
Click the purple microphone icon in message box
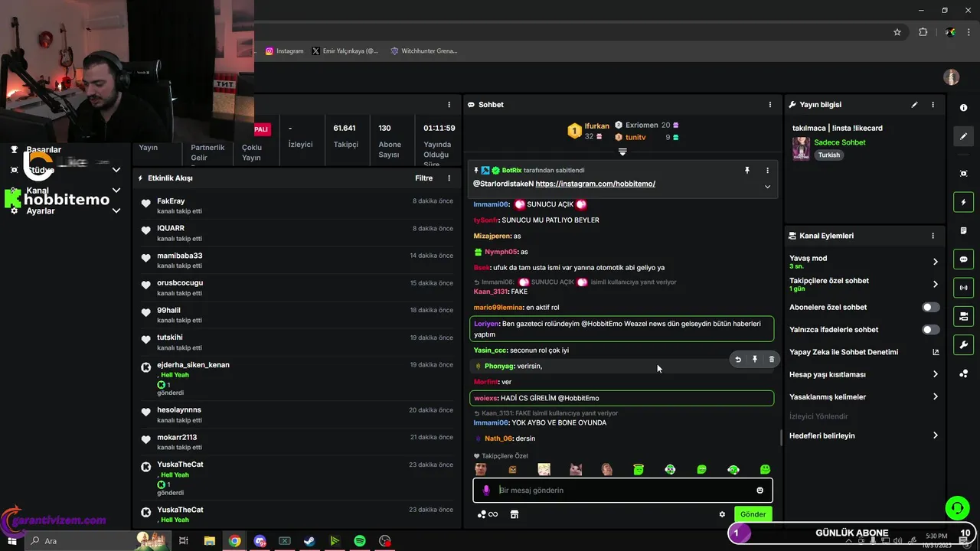pyautogui.click(x=485, y=490)
